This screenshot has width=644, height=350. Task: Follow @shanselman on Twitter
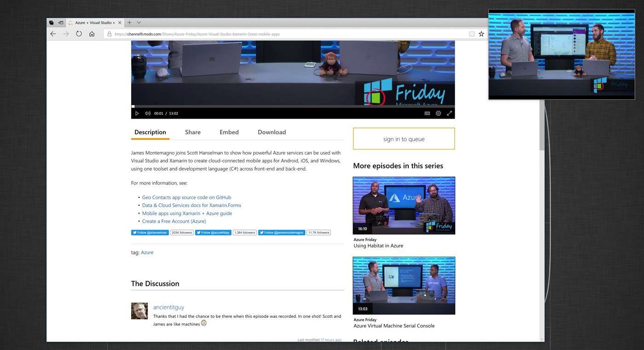[150, 233]
